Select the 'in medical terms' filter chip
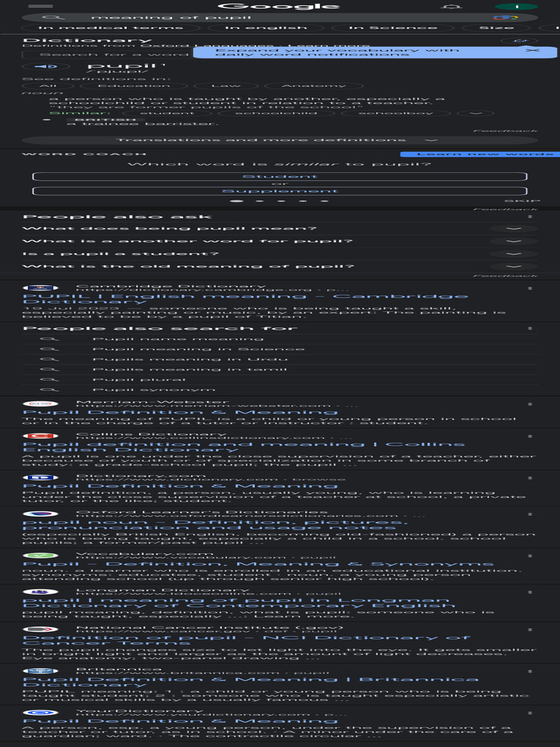This screenshot has height=747, width=560. tap(111, 28)
